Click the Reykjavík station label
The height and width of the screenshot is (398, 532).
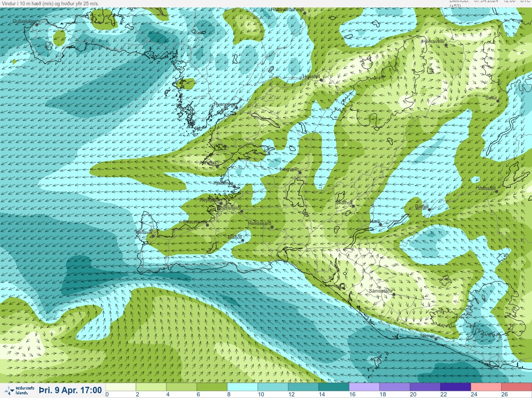(x=209, y=200)
